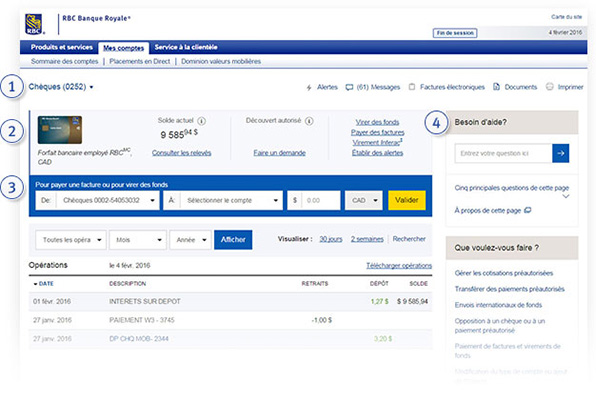This screenshot has width=596, height=404.
Task: Expand the Chèques (0252) account selector
Action: click(x=61, y=87)
